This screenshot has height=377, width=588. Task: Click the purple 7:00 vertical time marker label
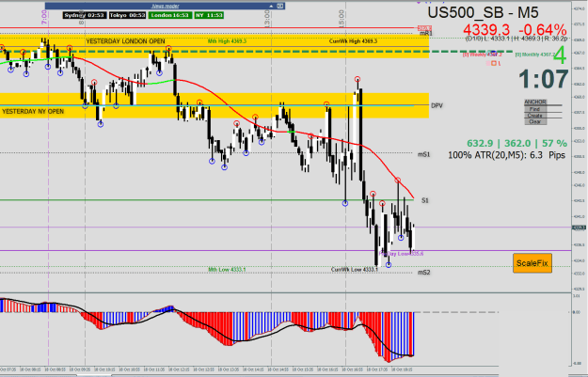tap(44, 18)
